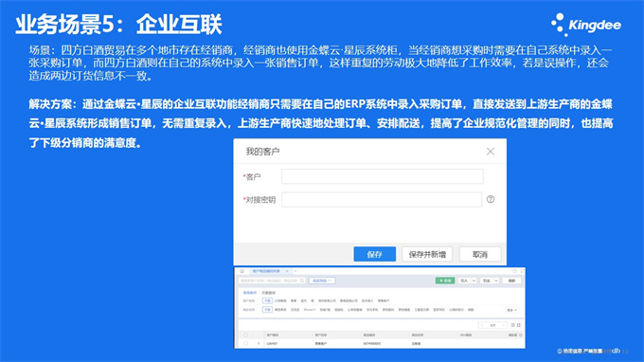Go to next page with the right arrow

(503, 325)
